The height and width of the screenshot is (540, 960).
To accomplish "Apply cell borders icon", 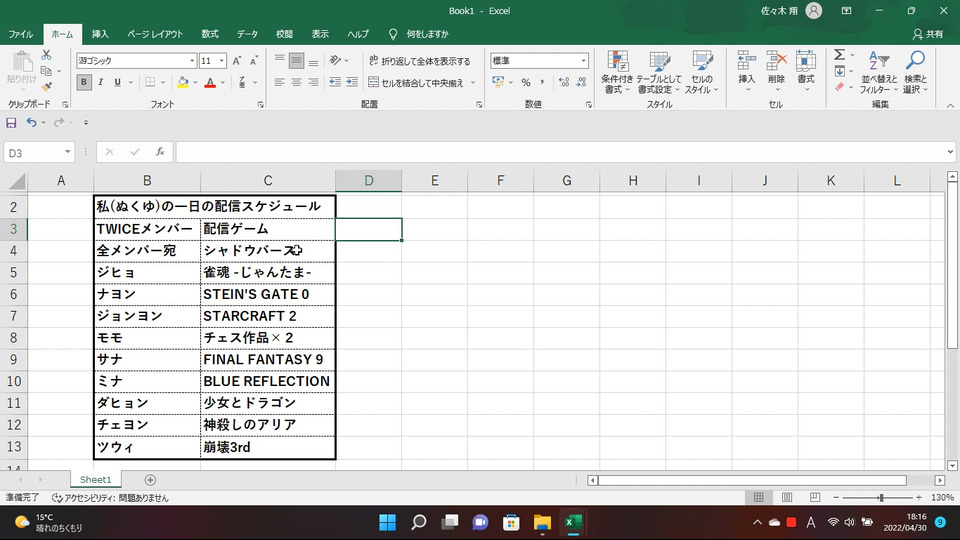I will [x=150, y=82].
